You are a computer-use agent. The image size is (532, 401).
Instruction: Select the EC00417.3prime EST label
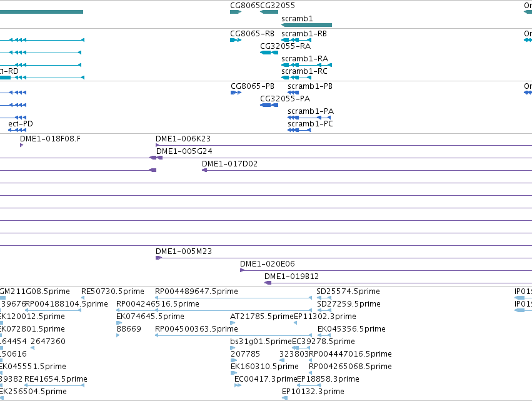(266, 380)
